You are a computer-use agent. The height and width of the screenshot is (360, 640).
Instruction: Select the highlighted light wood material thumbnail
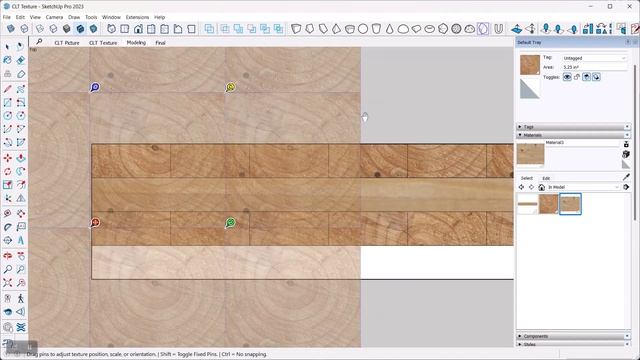click(x=570, y=204)
